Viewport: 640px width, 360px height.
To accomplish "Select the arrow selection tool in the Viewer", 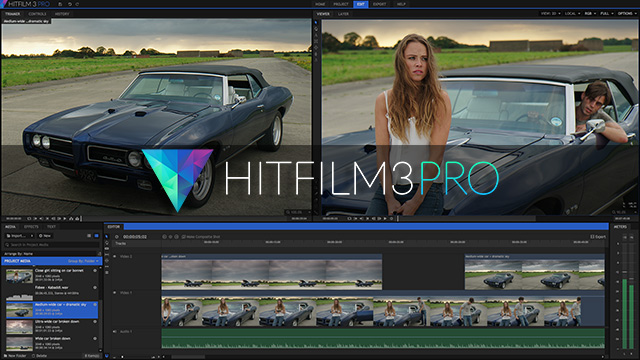I will click(316, 23).
